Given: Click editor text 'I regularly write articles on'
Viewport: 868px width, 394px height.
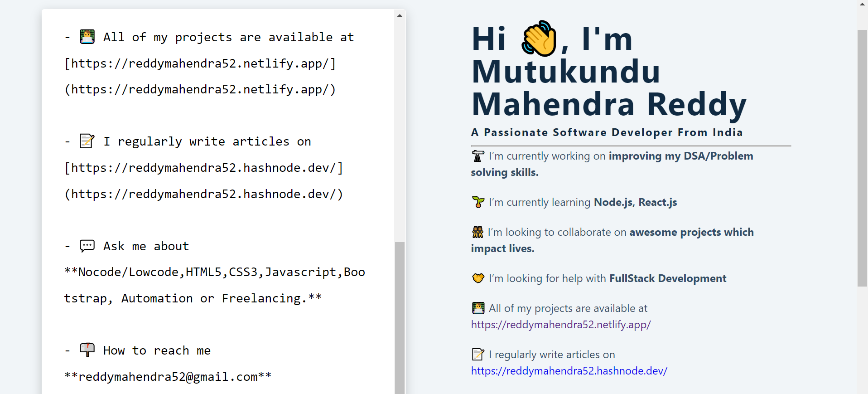Looking at the screenshot, I should 207,141.
